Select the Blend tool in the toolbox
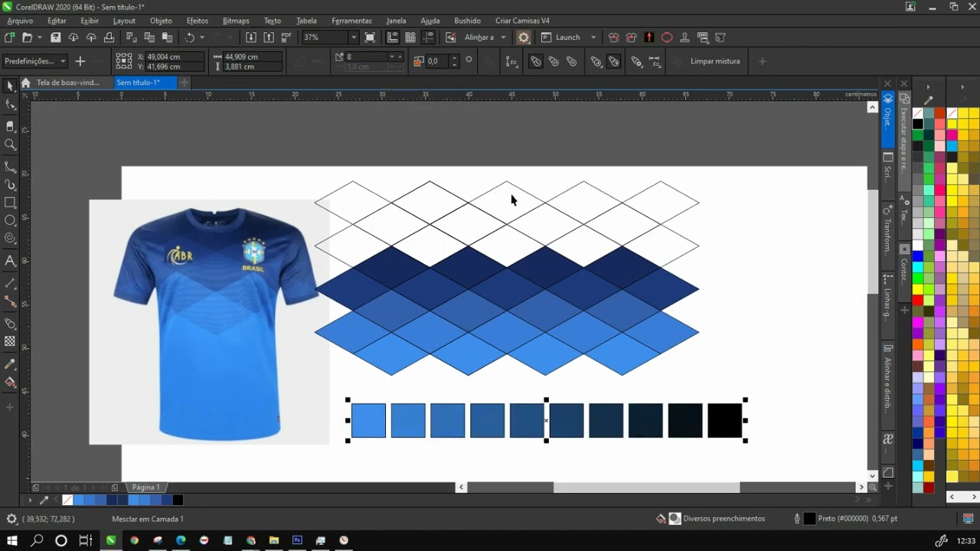This screenshot has width=980, height=551. click(x=10, y=324)
